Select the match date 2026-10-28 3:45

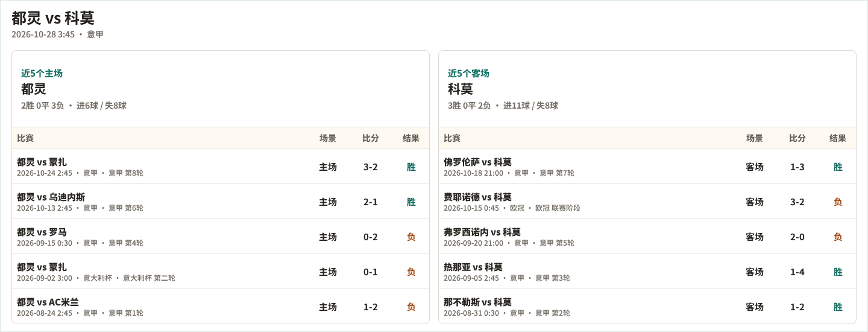pos(43,34)
